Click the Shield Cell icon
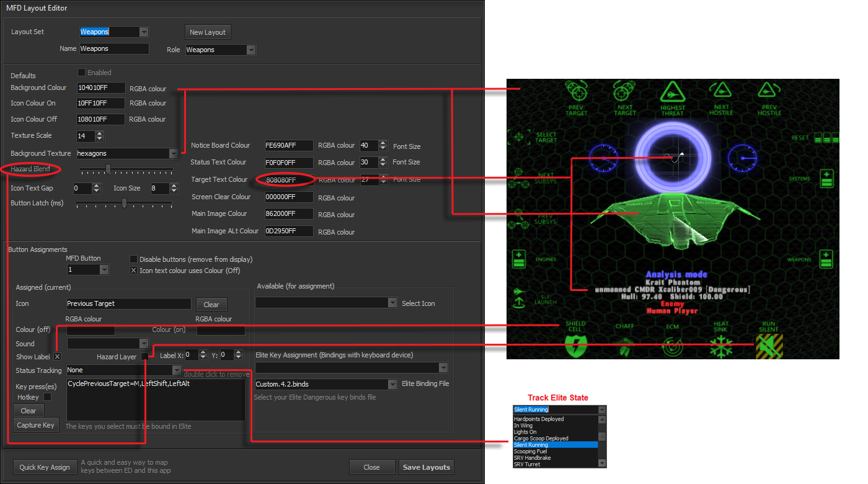This screenshot has width=868, height=484. 576,345
